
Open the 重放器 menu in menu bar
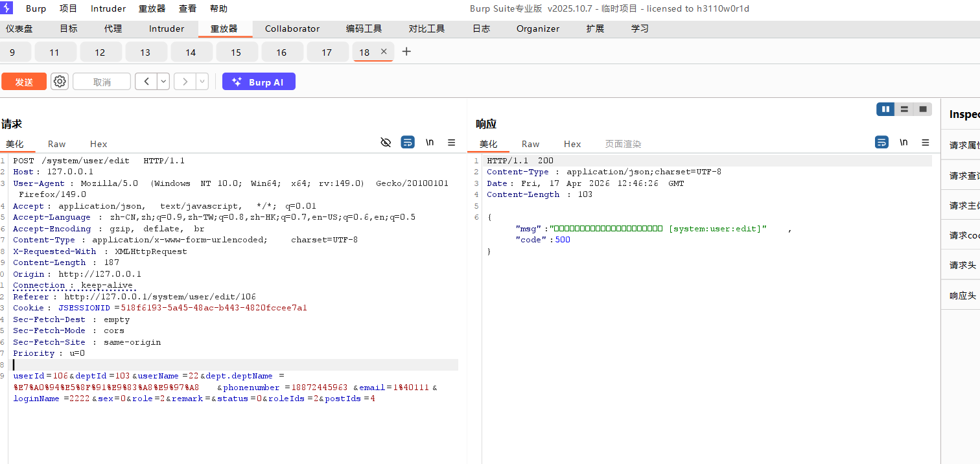tap(152, 9)
